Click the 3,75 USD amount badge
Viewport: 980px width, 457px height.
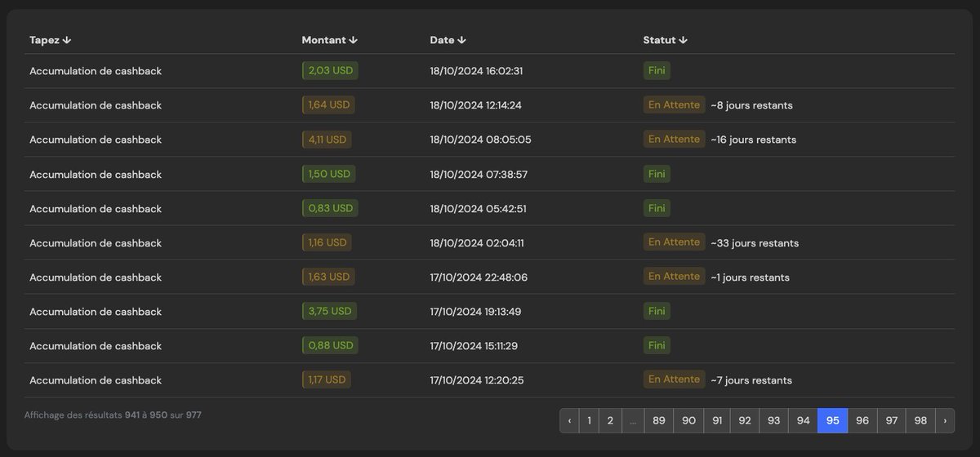(329, 311)
